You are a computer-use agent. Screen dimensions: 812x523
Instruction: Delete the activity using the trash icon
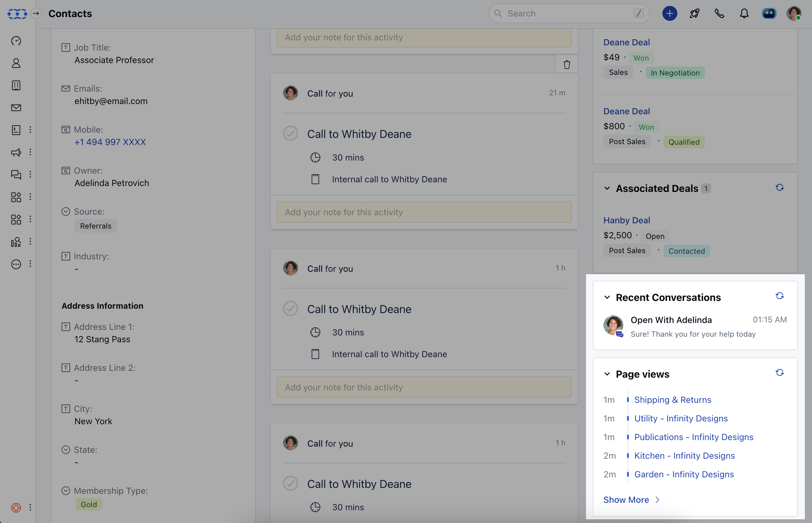coord(566,64)
